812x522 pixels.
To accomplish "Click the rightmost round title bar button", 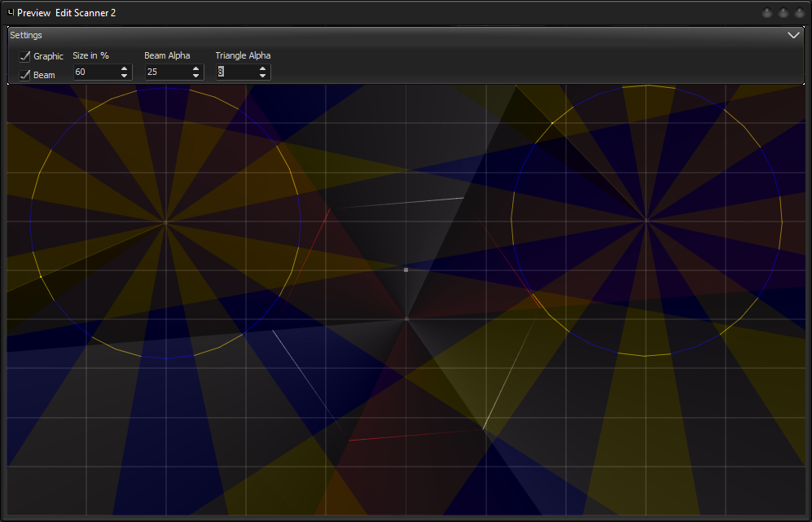I will 799,14.
